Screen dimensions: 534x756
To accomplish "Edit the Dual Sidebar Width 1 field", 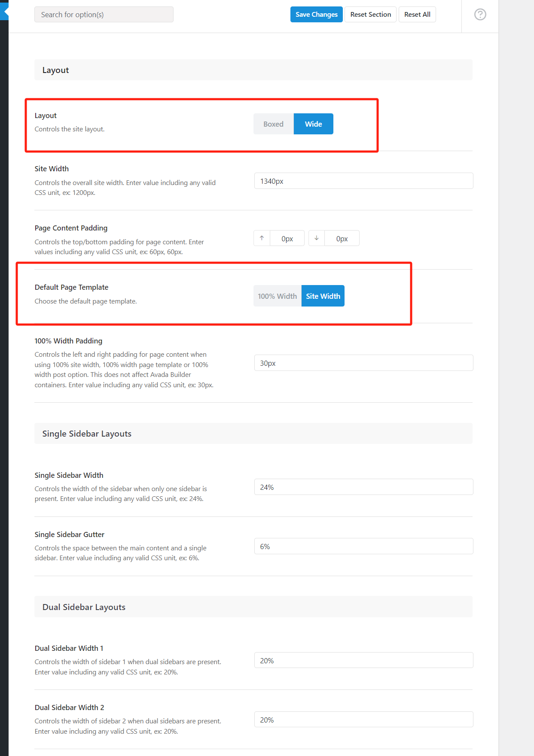I will [x=363, y=661].
